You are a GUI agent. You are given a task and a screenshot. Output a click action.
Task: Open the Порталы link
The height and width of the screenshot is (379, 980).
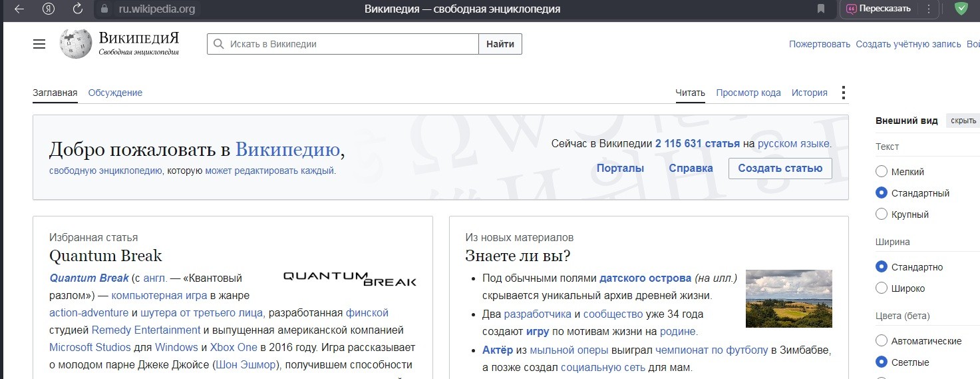[620, 169]
